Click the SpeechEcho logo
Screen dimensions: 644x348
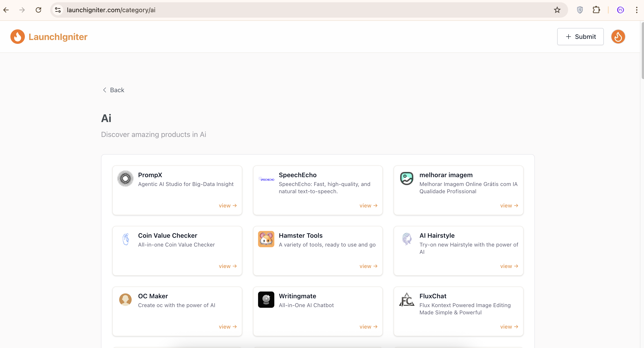266,179
